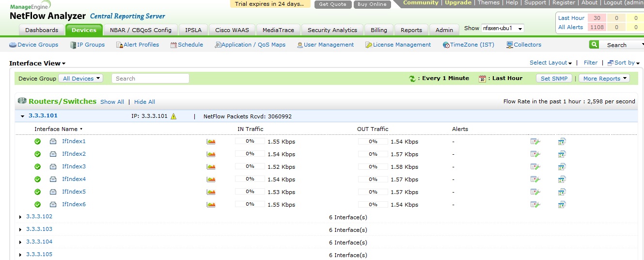Click the top-right Search box

click(x=621, y=45)
